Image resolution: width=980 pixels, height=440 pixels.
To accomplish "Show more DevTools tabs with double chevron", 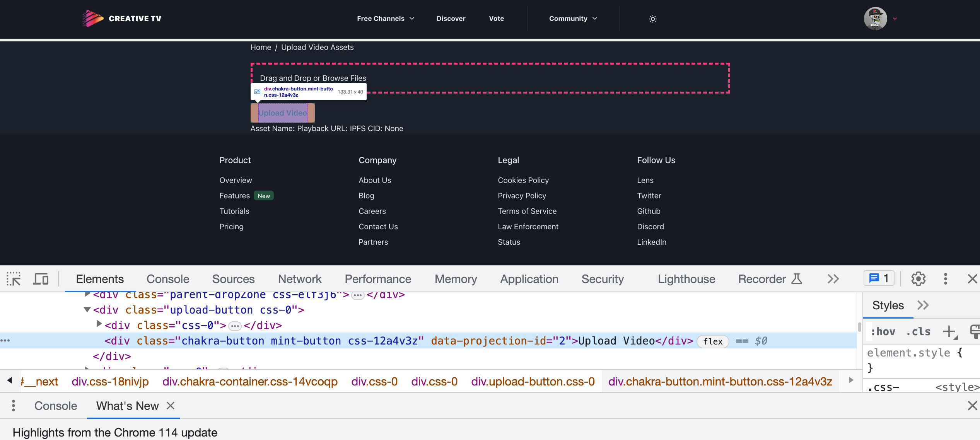I will tap(833, 279).
